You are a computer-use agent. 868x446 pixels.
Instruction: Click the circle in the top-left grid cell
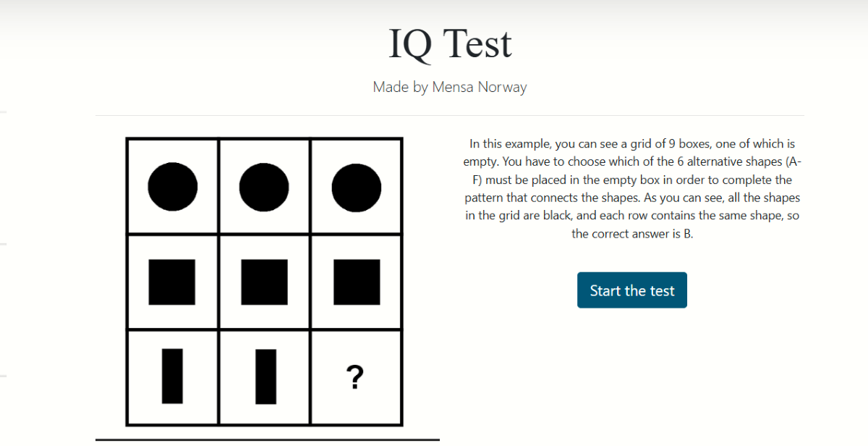coord(172,186)
